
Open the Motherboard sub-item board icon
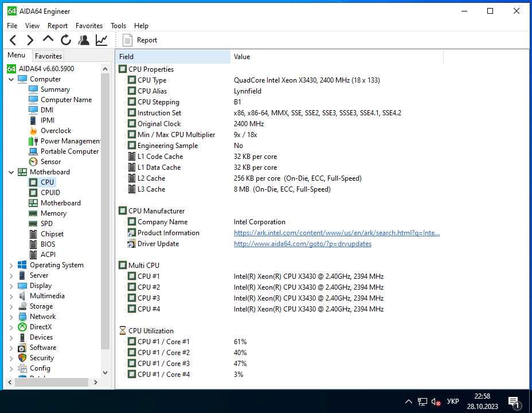coord(33,203)
